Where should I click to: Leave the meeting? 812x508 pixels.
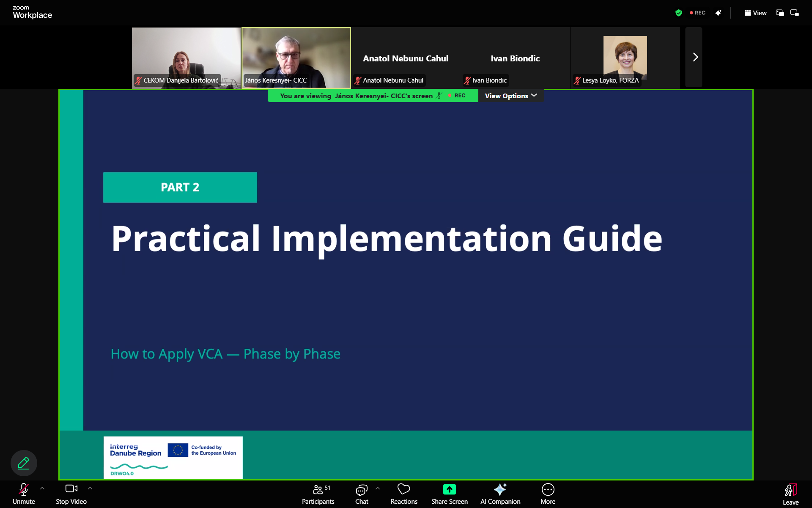(790, 494)
